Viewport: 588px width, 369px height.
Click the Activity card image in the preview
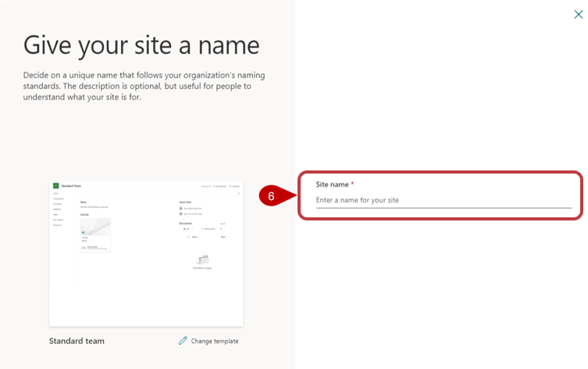(x=95, y=227)
